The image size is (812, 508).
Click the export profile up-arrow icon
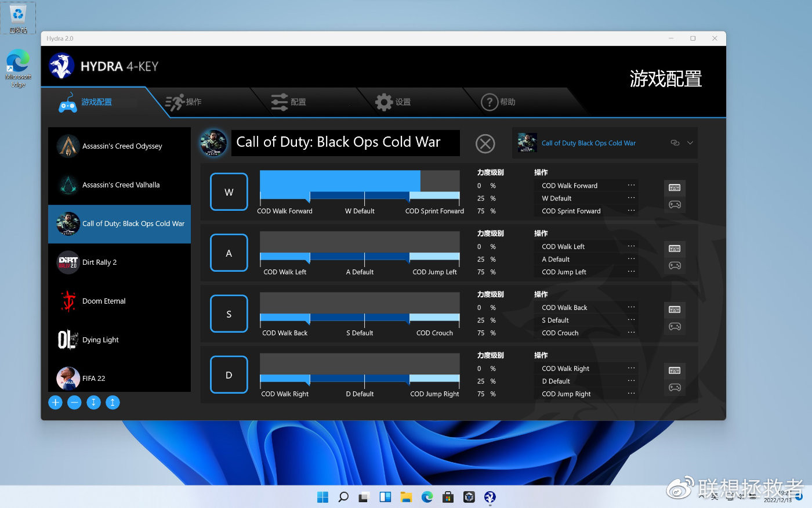click(x=113, y=402)
